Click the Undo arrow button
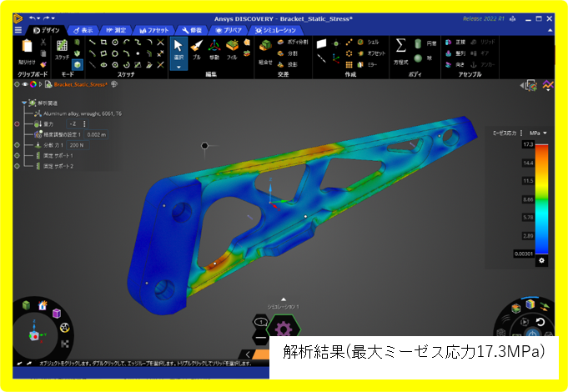 33,18
